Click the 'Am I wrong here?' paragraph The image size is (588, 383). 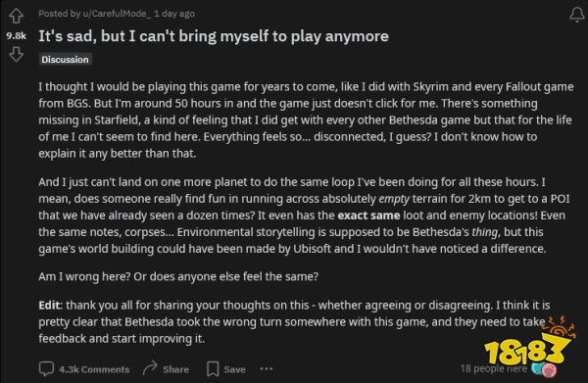coord(178,276)
